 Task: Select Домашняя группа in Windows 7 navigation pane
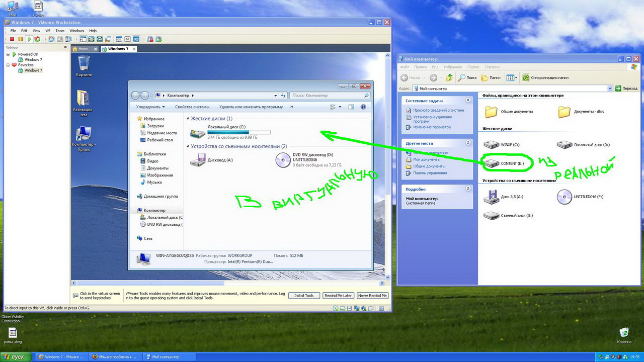[157, 196]
